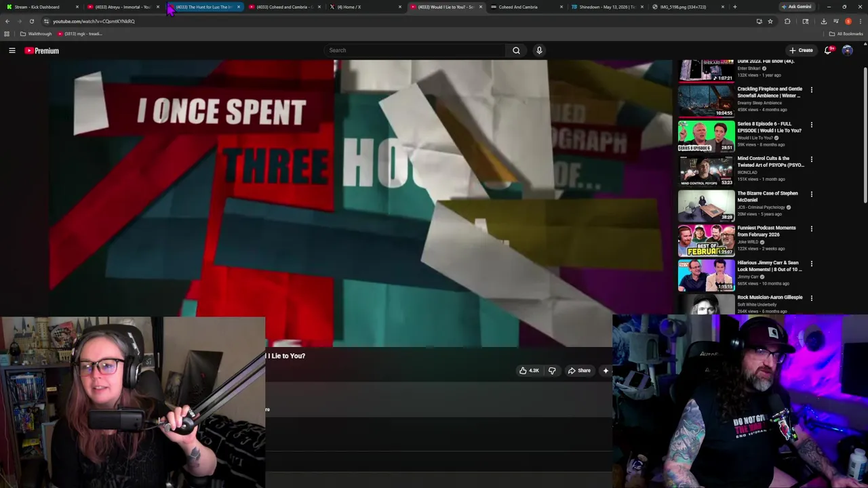Open Walkthrough bookmarks folder
The height and width of the screenshot is (488, 868).
[36, 34]
